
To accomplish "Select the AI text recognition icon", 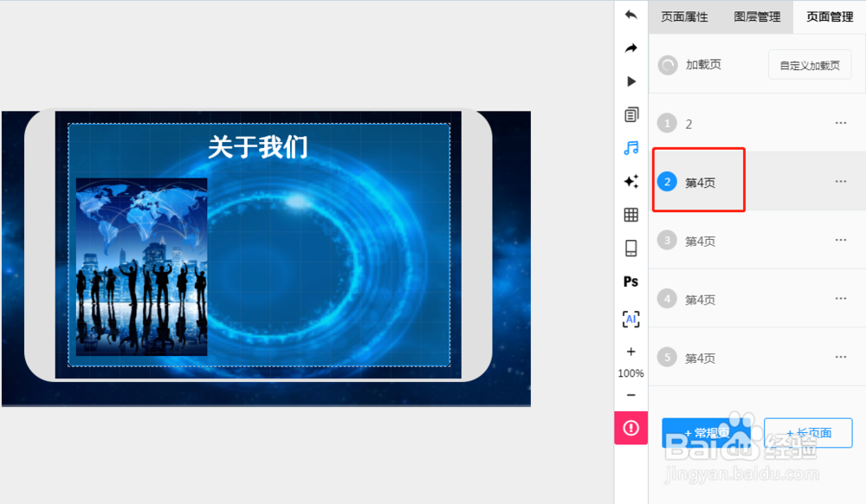I will (630, 319).
